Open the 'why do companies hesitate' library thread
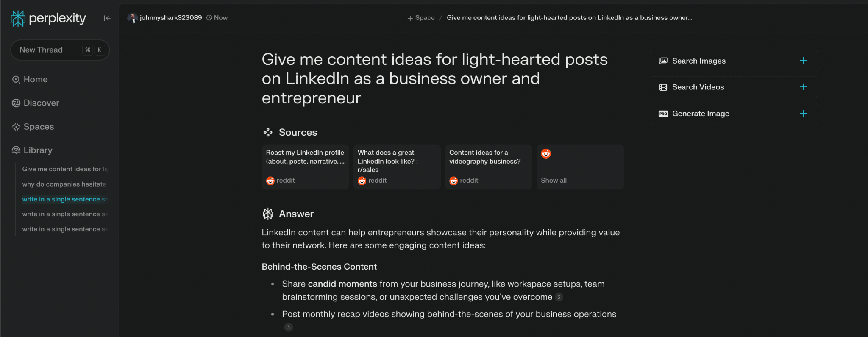 point(64,184)
